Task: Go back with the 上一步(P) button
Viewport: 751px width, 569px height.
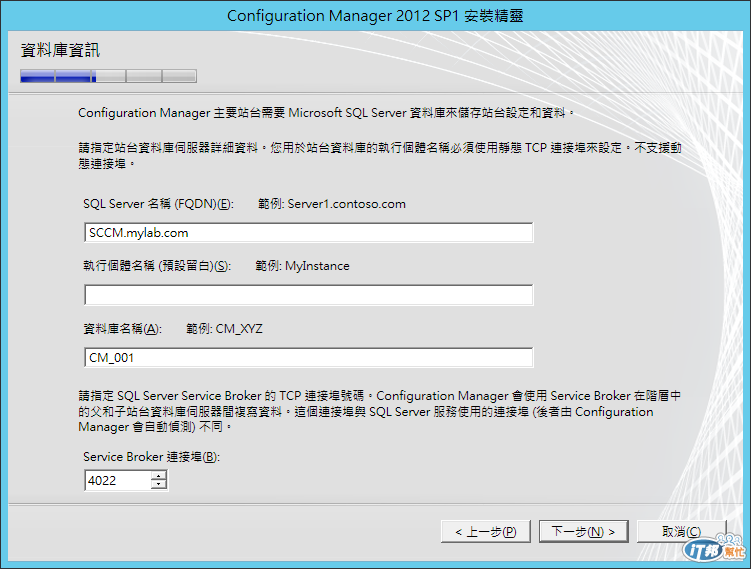Action: [486, 532]
